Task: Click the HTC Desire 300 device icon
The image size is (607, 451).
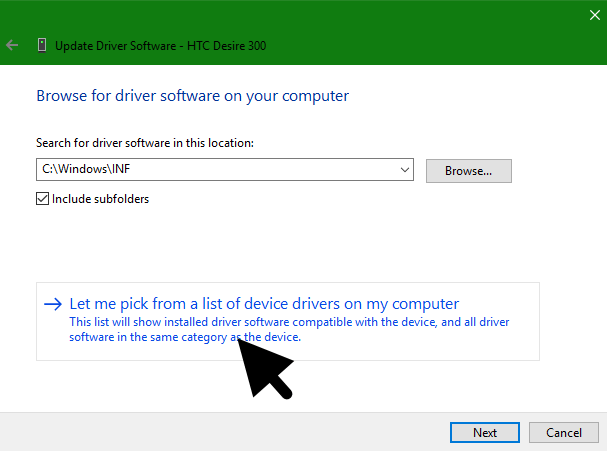Action: (x=42, y=45)
